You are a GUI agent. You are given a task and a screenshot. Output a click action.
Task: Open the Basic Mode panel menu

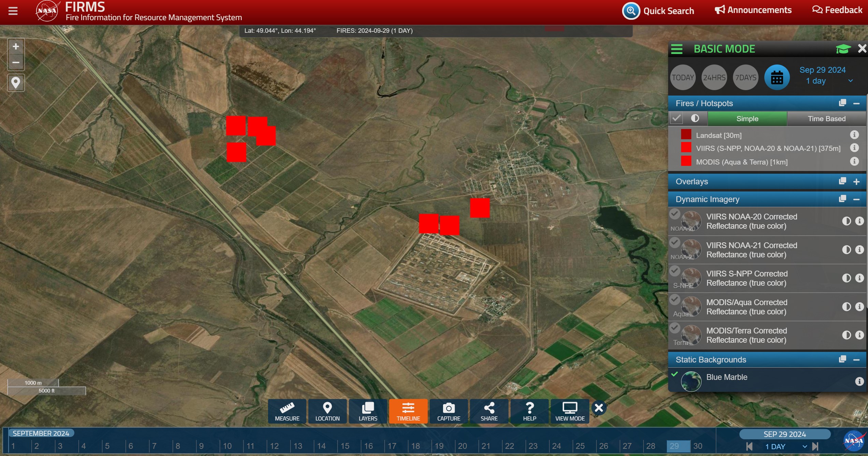[x=677, y=49]
